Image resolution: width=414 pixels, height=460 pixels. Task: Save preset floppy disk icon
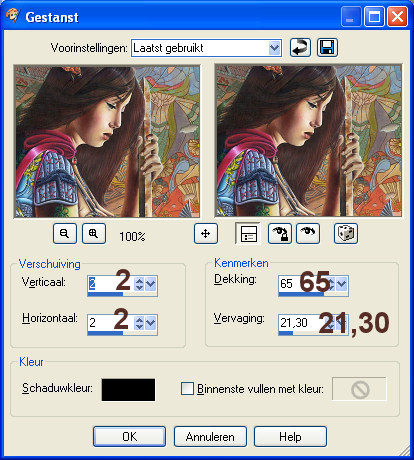[327, 48]
